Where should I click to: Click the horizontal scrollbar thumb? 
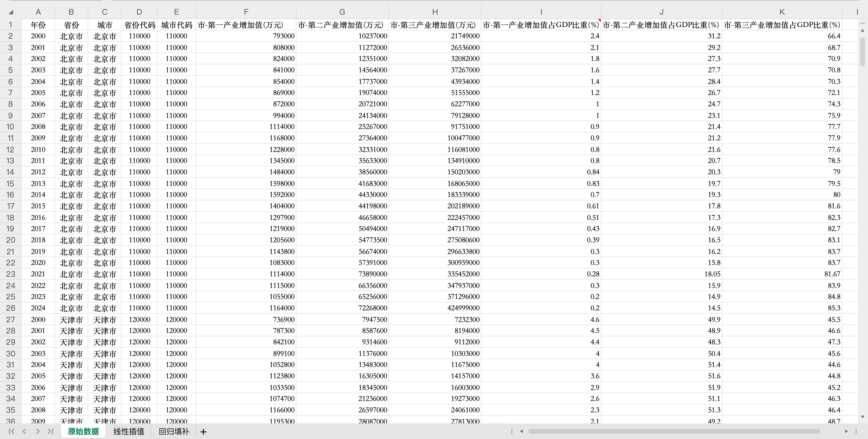point(674,431)
